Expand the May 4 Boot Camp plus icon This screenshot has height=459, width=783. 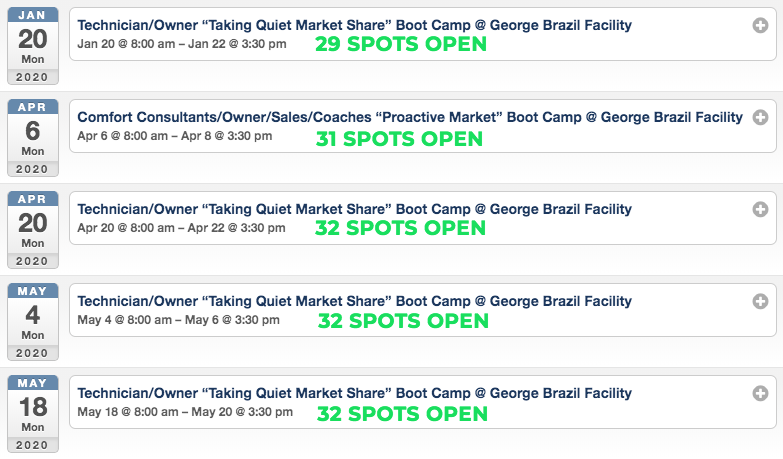click(760, 301)
